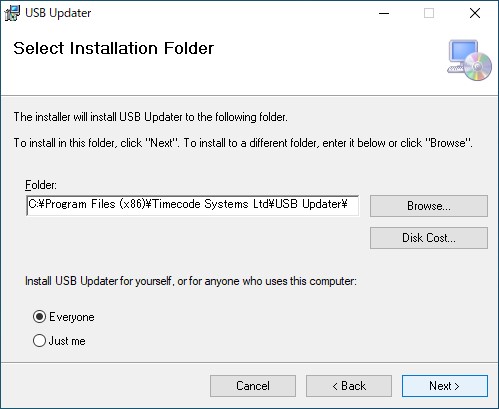Click the "Just me" option label text

(67, 341)
